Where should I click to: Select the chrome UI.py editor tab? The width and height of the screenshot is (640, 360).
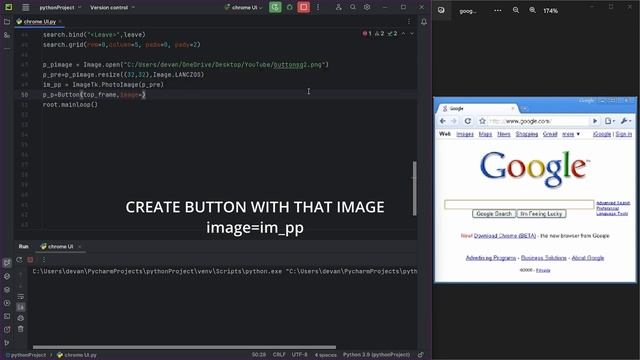[x=39, y=22]
